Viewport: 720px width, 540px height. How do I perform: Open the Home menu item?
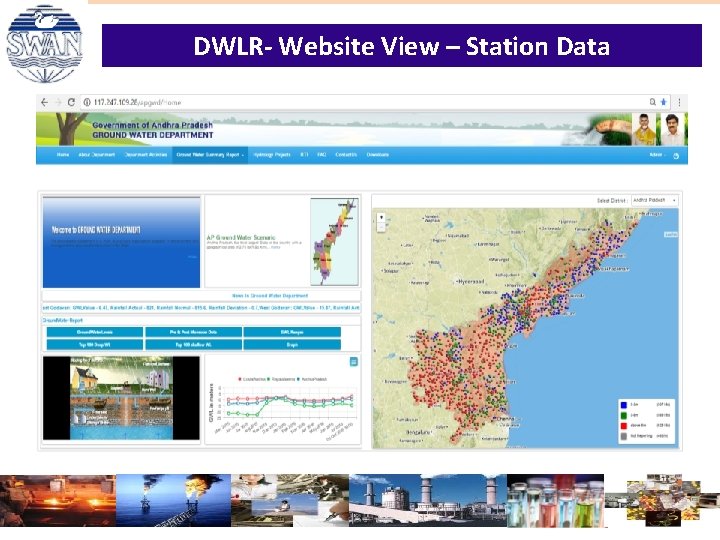point(63,155)
